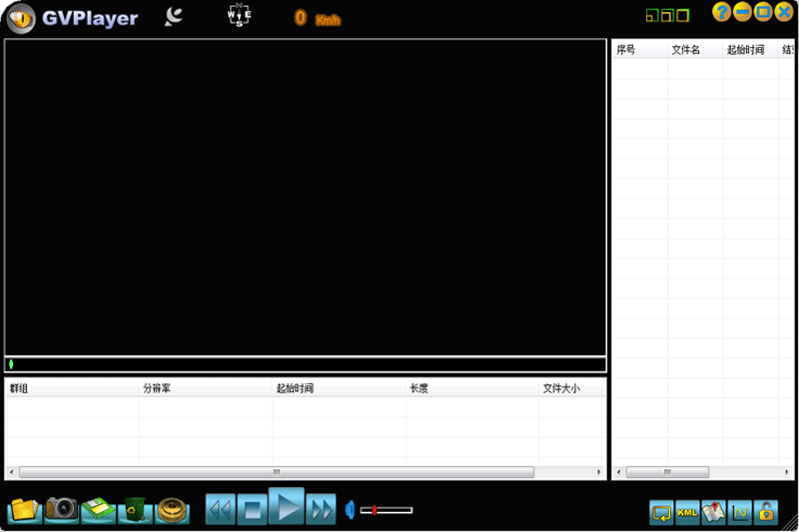Click the video progress bar green marker
Screen dimensions: 799x532
pyautogui.click(x=11, y=364)
